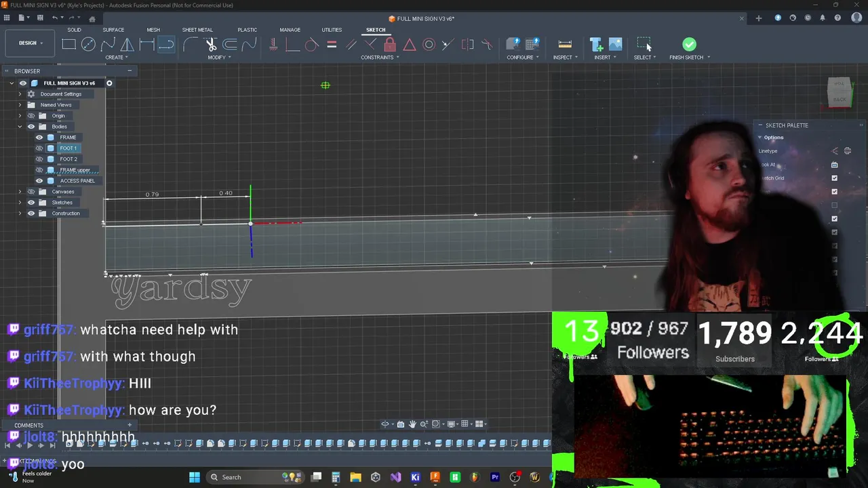Toggle visibility of FRAME body
868x488 pixels.
click(x=39, y=138)
